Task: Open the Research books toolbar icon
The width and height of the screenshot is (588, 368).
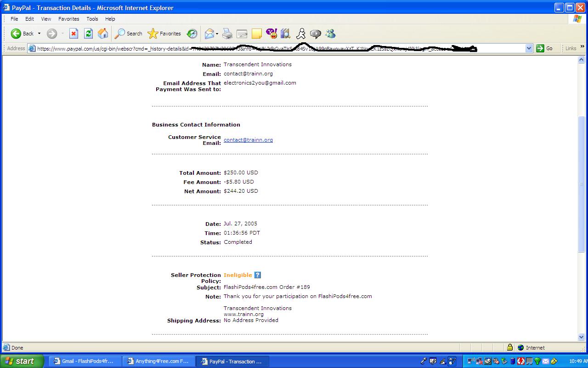Action: tap(286, 34)
